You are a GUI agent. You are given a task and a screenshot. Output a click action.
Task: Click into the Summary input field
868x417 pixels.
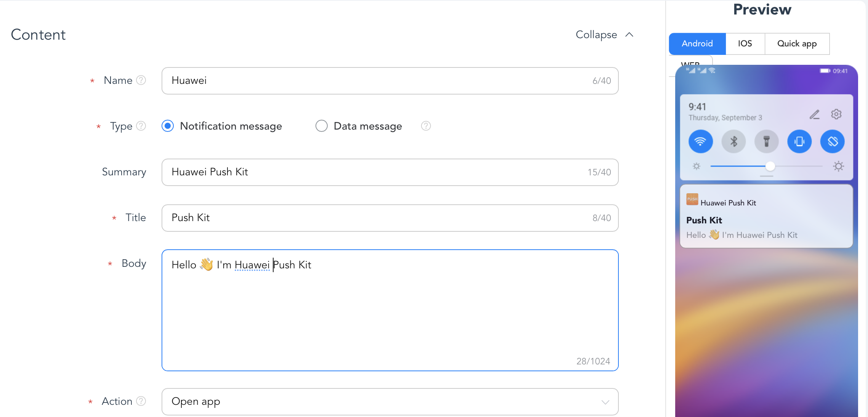pyautogui.click(x=390, y=172)
